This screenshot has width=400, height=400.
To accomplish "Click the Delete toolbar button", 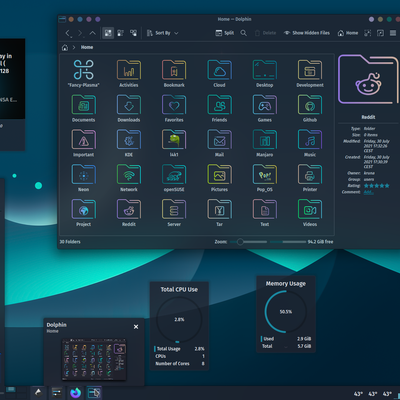I will coord(265,33).
